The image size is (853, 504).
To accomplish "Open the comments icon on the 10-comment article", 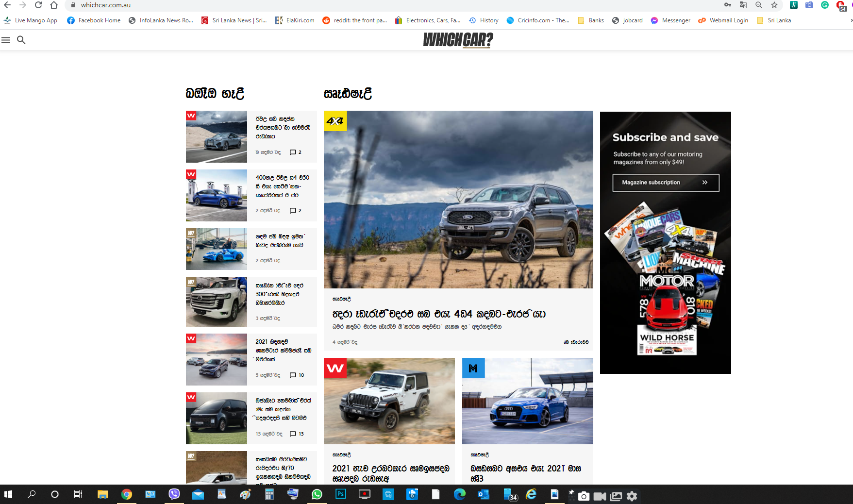I will coord(293,375).
